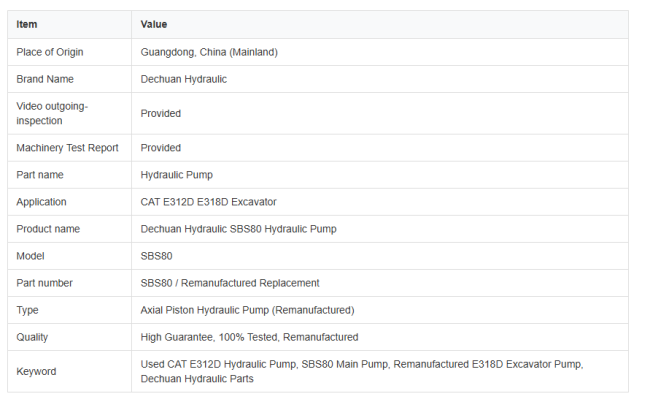650x402 pixels.
Task: Click the 'Dechuan Hydraulic' brand value
Action: (x=184, y=79)
